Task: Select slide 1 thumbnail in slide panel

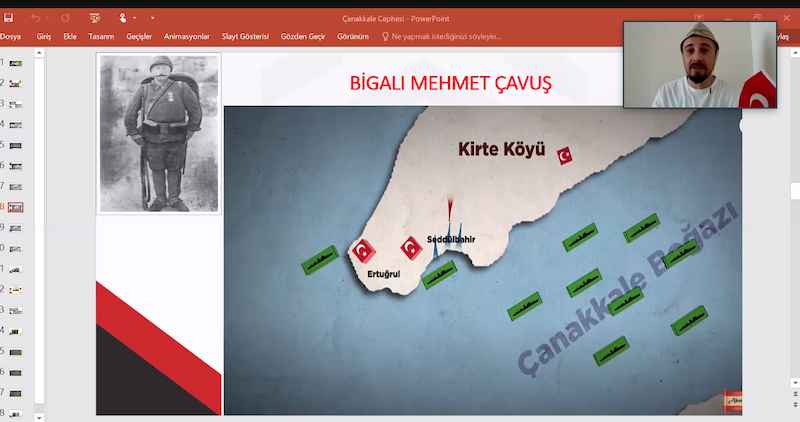Action: click(x=15, y=63)
